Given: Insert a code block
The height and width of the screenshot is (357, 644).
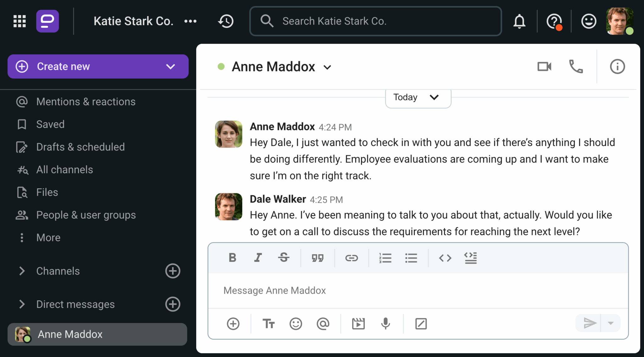Looking at the screenshot, I should pos(470,258).
